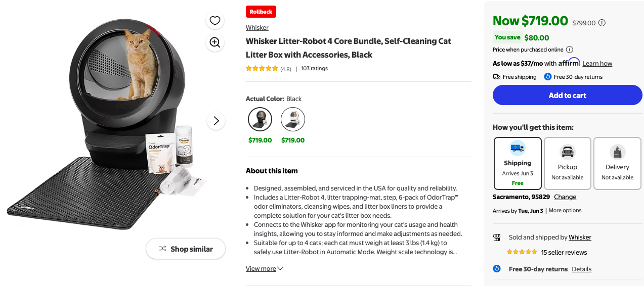644x286 pixels.
Task: Expand View more item details
Action: tap(264, 269)
